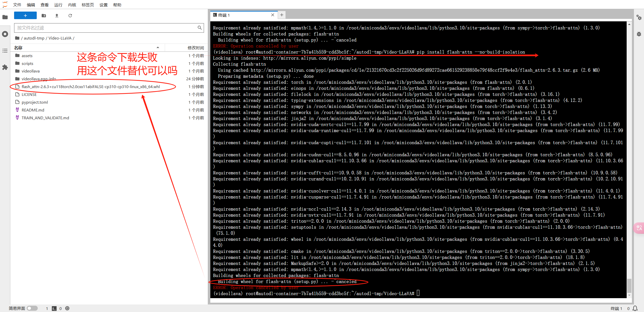644x312 pixels.
Task: Sort files by 修改时间 column
Action: coord(195,48)
